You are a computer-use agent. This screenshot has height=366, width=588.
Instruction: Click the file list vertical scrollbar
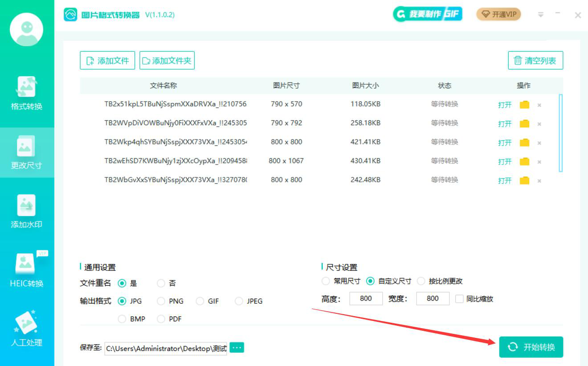tap(561, 133)
